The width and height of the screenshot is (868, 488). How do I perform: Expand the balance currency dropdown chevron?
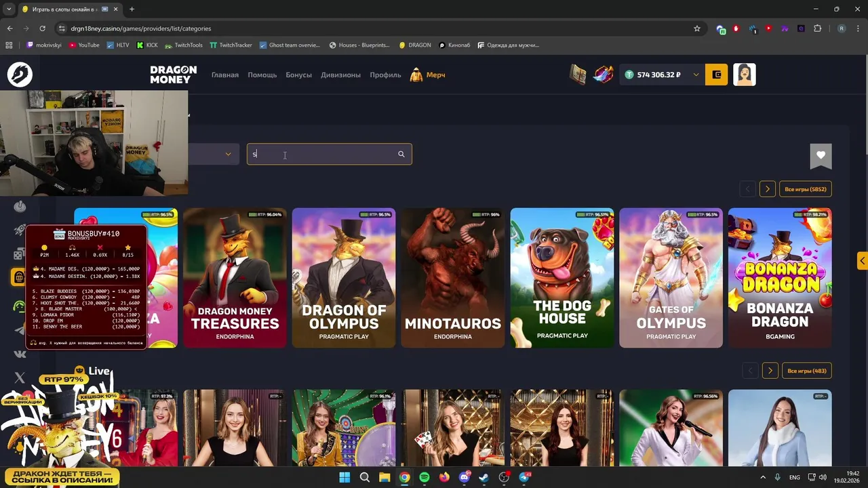pos(696,75)
